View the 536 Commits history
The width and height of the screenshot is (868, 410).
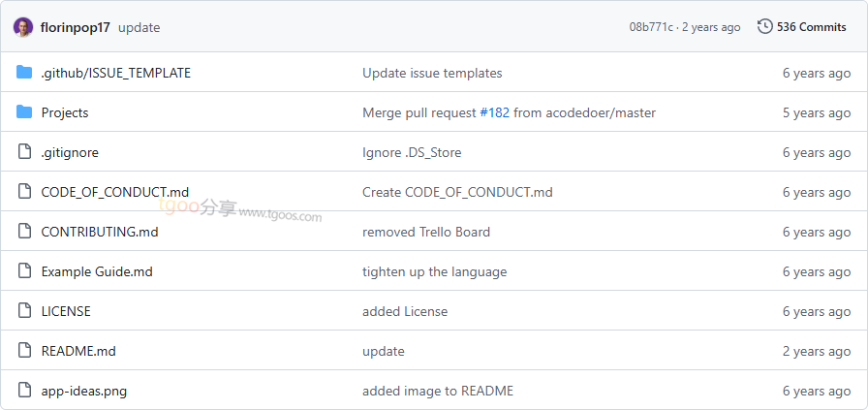[x=811, y=27]
